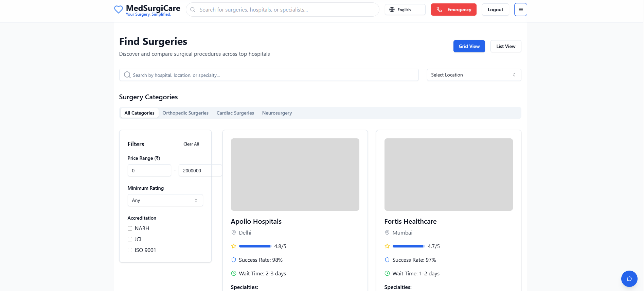Tick the ISO 9001 accreditation checkbox

click(130, 250)
